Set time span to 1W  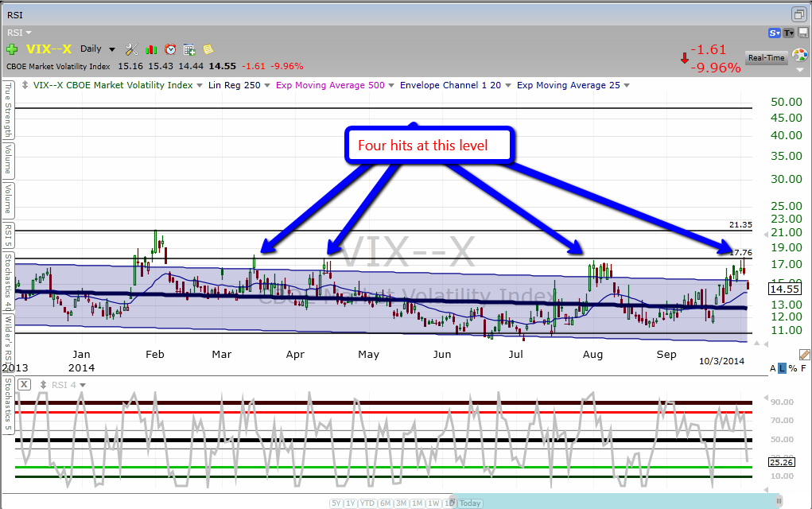coord(433,503)
